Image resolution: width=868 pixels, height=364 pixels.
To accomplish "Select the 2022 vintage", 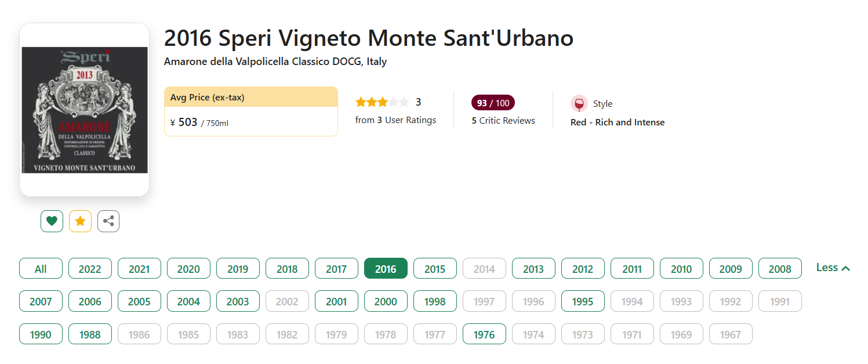I will (x=90, y=269).
